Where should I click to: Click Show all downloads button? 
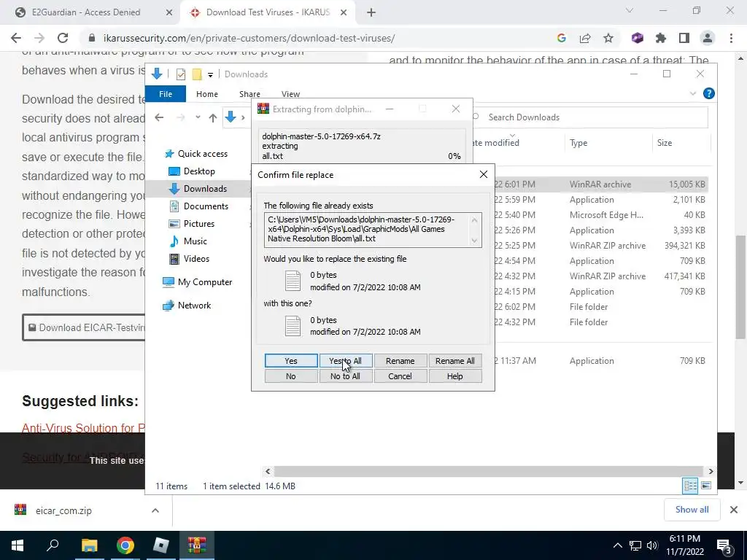(x=692, y=510)
